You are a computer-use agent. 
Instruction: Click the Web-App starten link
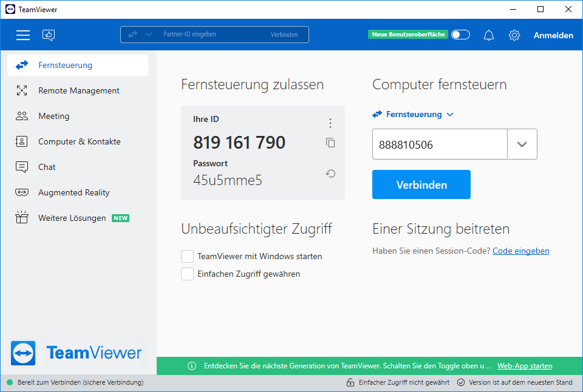(525, 366)
